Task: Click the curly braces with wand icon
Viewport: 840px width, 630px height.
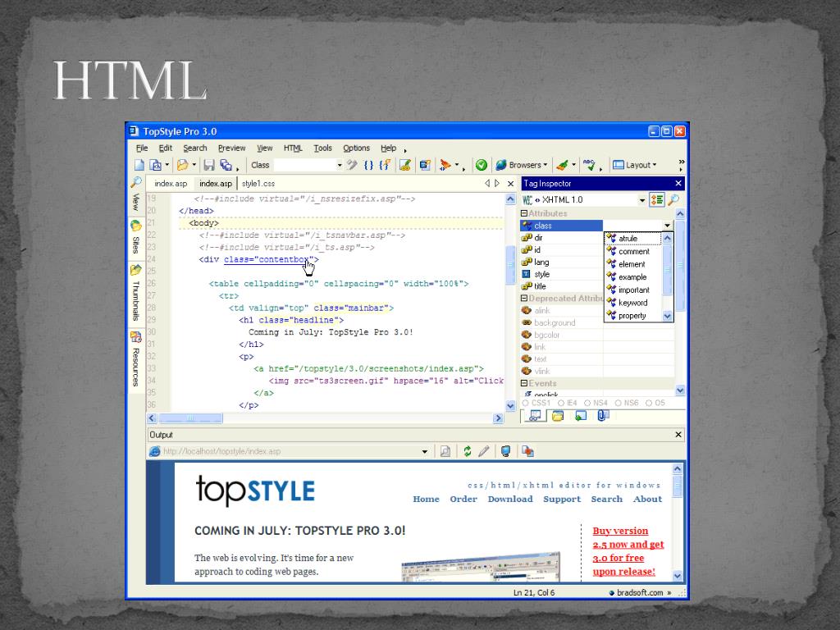Action: click(385, 165)
